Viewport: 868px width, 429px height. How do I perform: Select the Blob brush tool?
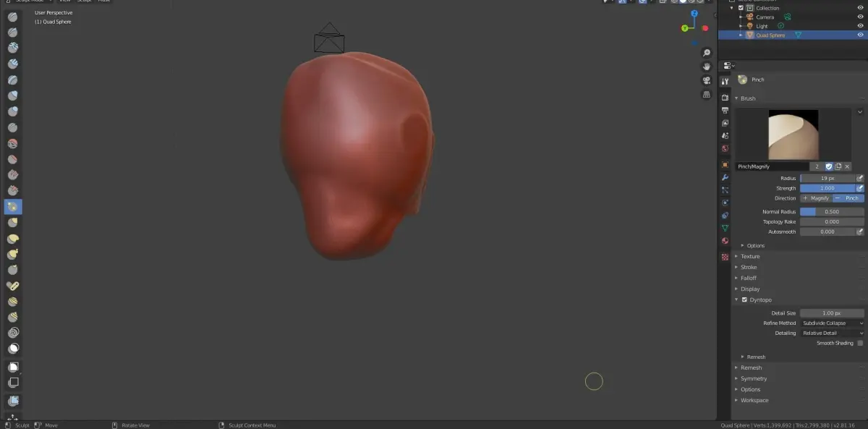(x=13, y=111)
